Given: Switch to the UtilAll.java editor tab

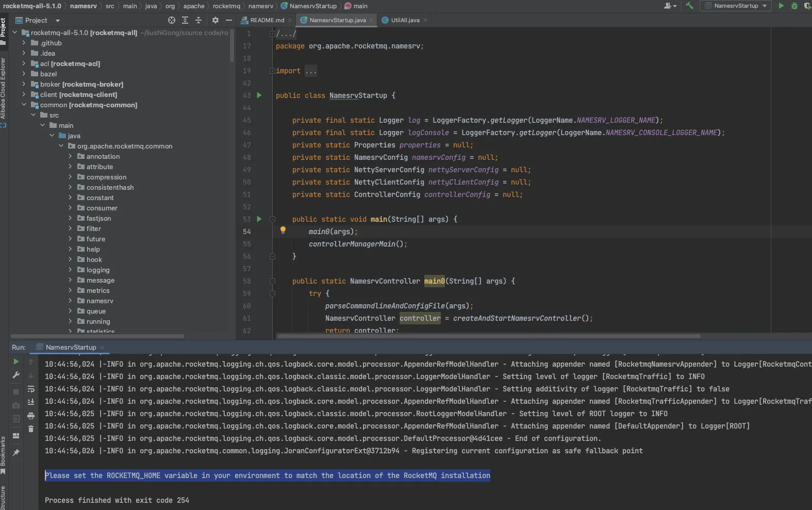Looking at the screenshot, I should (x=405, y=20).
